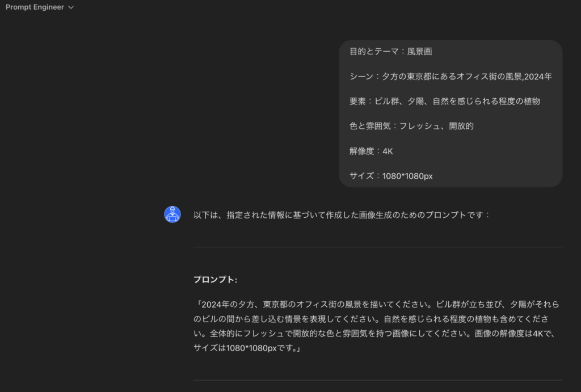Click the 色と雰囲気：フレッシュ、開放的 line
This screenshot has height=392, width=581.
click(x=413, y=126)
